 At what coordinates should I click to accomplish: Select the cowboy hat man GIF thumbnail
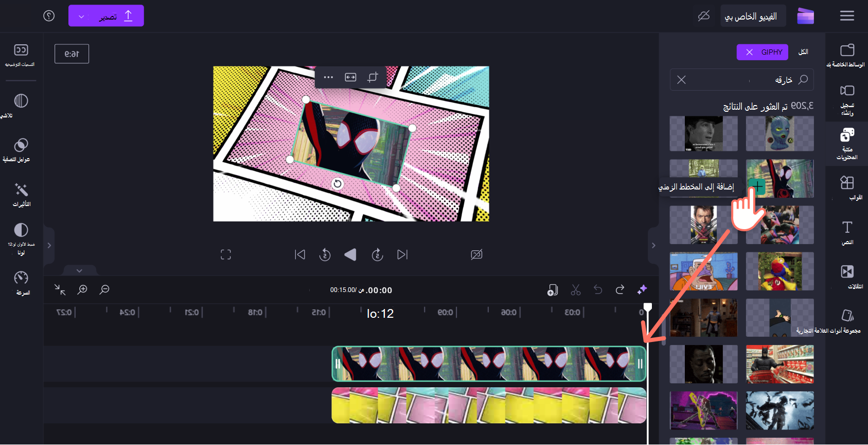(703, 133)
